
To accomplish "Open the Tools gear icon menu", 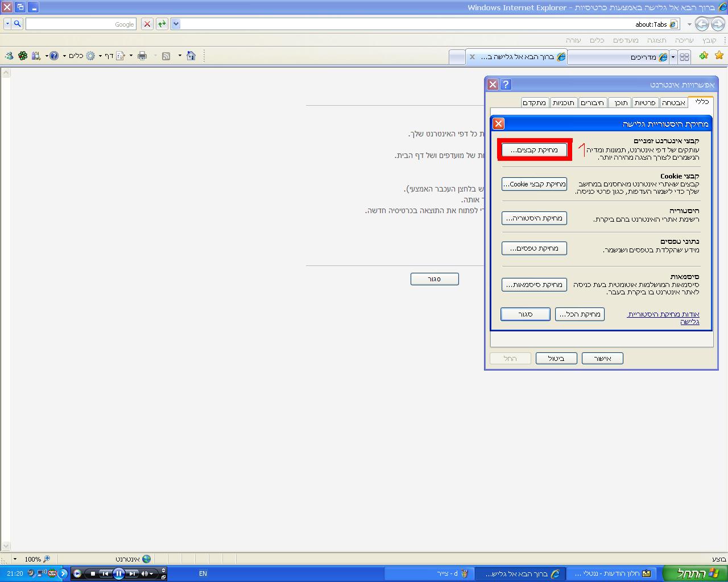I will [90, 56].
